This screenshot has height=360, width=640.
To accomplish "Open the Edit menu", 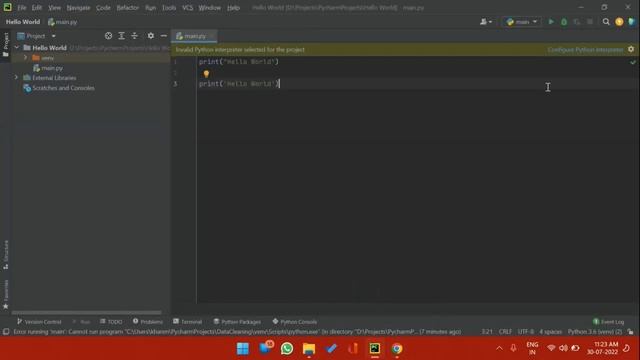I will pyautogui.click(x=37, y=8).
